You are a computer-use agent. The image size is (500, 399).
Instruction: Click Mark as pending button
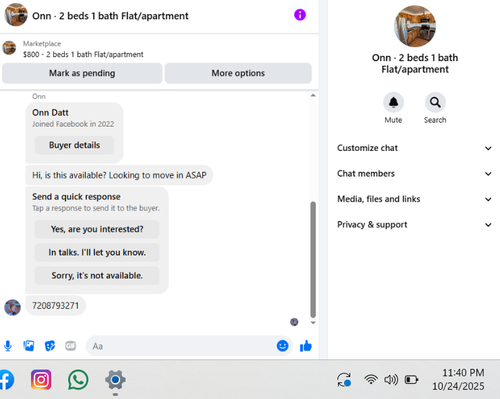point(82,73)
